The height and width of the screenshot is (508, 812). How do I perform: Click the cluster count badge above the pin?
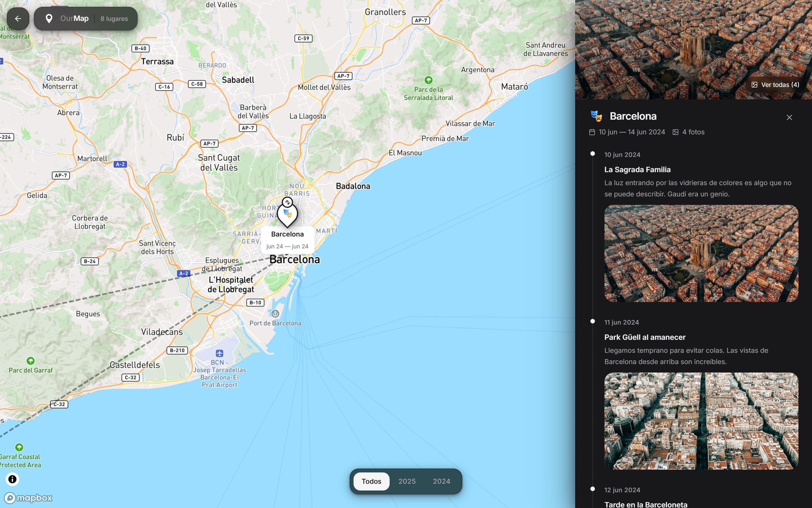tap(287, 202)
